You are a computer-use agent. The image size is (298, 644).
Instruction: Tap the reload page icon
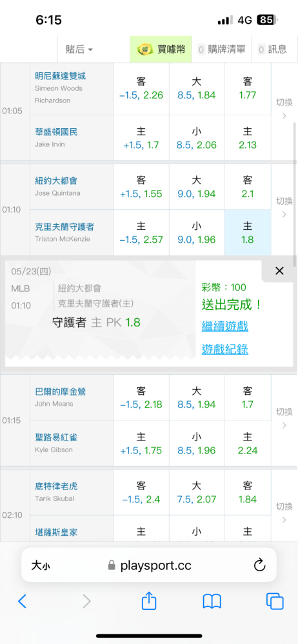pos(259,565)
